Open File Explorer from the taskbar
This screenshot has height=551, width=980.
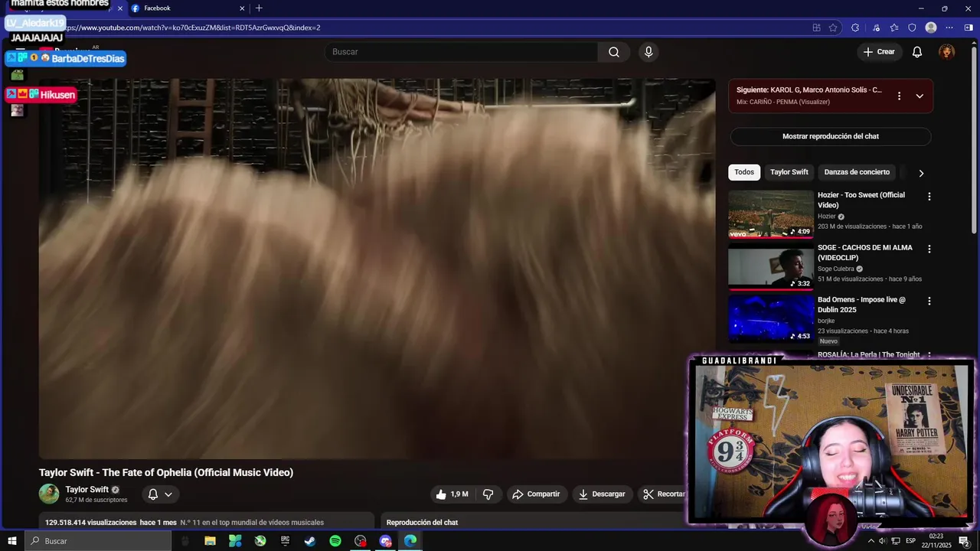(210, 541)
